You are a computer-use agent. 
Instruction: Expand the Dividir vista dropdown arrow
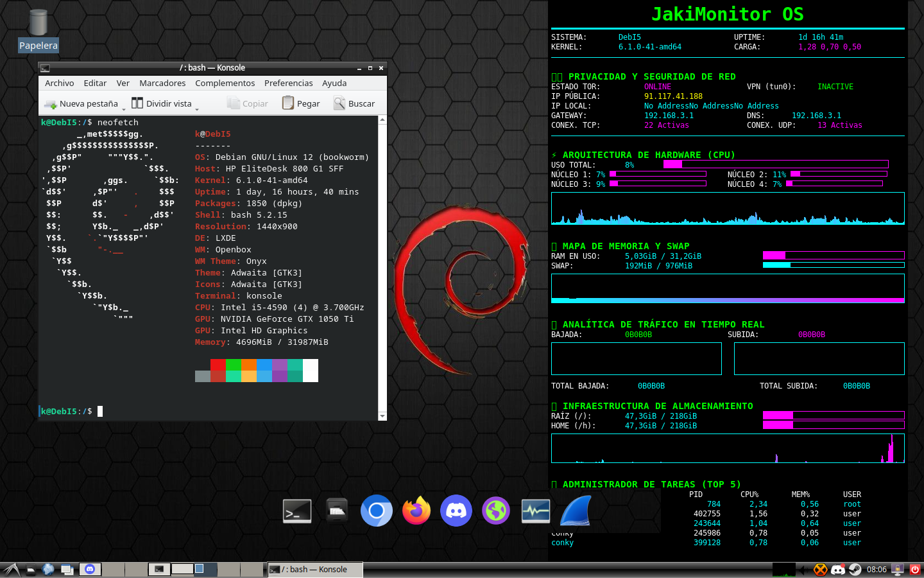point(197,109)
